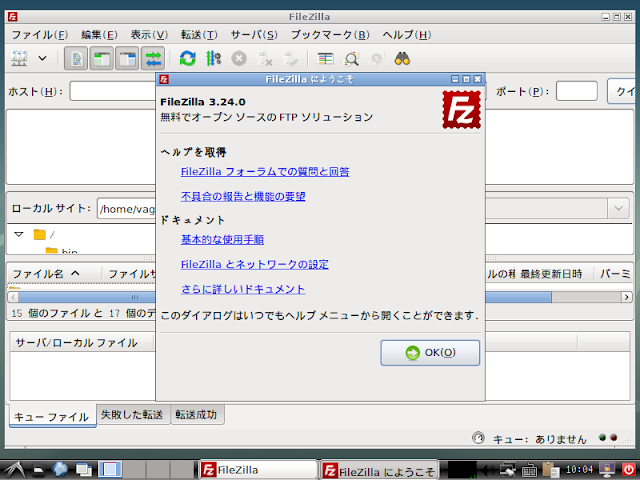Click the file list scrollbar left arrow
The image size is (640, 480).
coord(13,297)
